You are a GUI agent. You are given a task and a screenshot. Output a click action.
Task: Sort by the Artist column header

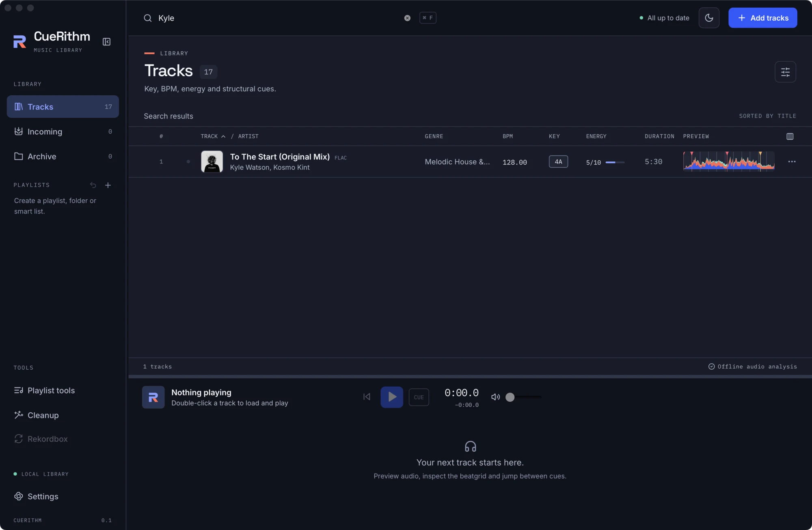248,136
